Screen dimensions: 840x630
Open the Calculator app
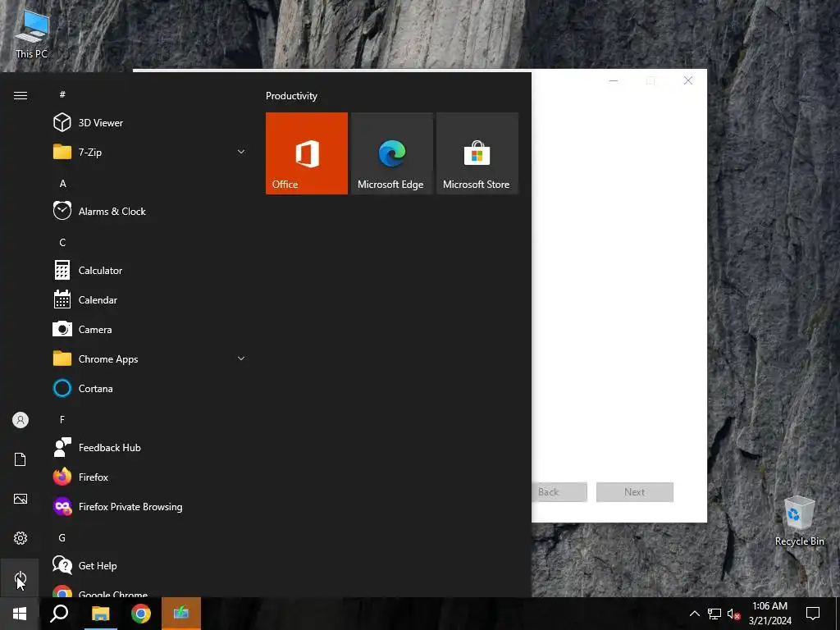click(150, 271)
